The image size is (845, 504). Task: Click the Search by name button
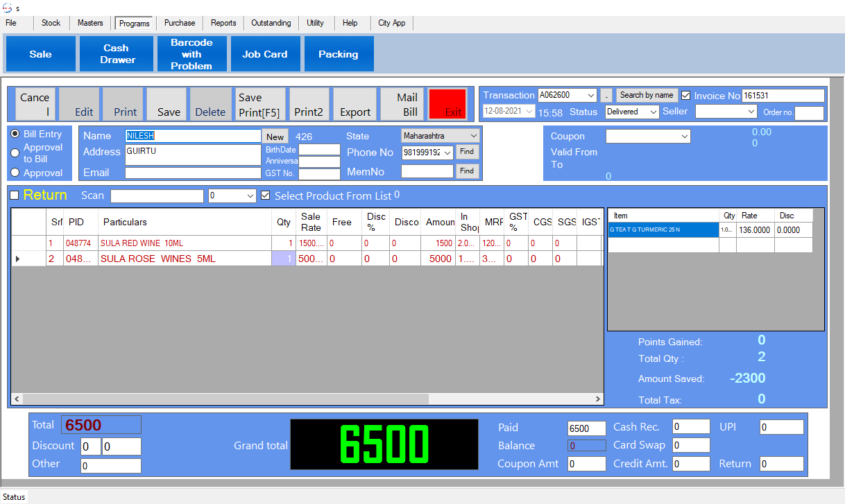[x=646, y=96]
